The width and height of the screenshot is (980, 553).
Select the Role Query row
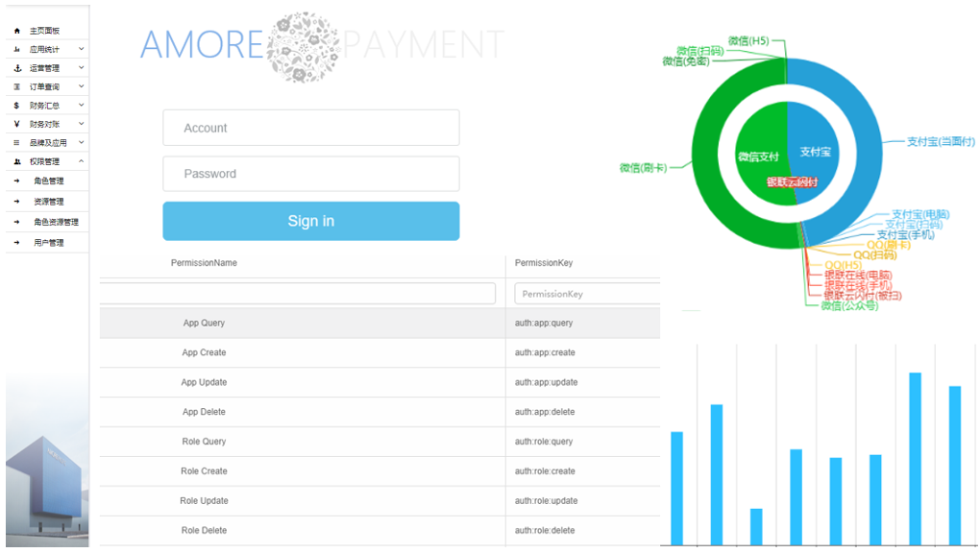click(x=380, y=441)
